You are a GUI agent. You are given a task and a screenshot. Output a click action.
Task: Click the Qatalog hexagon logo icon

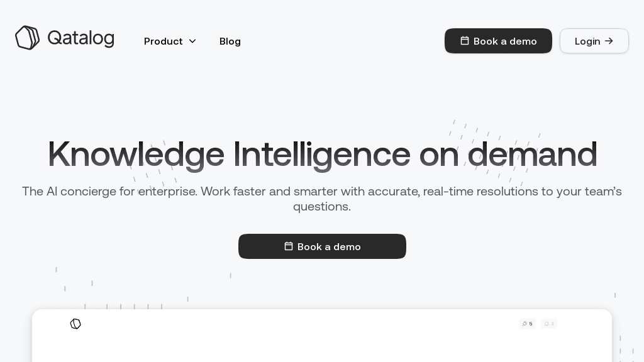point(27,38)
